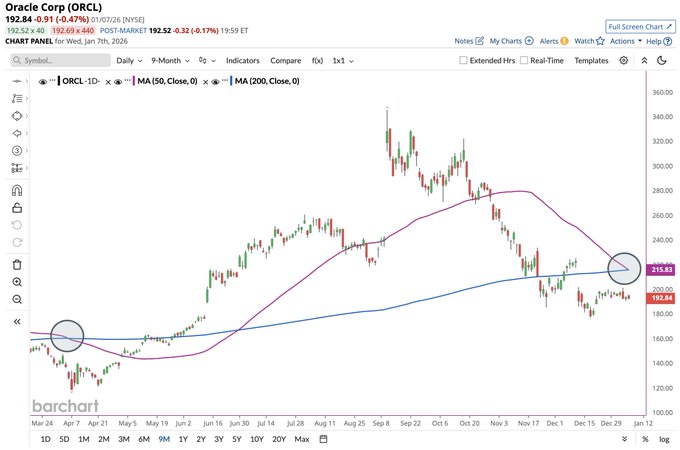Add ORCL to Watch list star
680x450 pixels.
(x=589, y=41)
